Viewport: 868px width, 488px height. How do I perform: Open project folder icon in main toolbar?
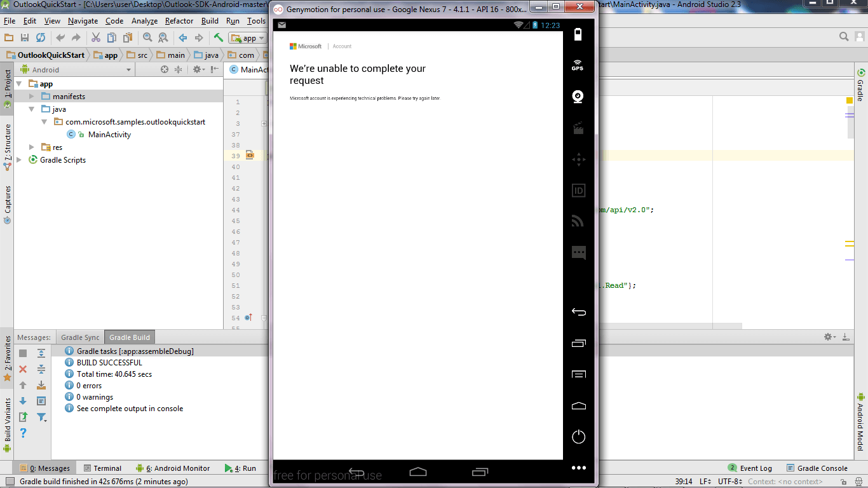pos(9,38)
